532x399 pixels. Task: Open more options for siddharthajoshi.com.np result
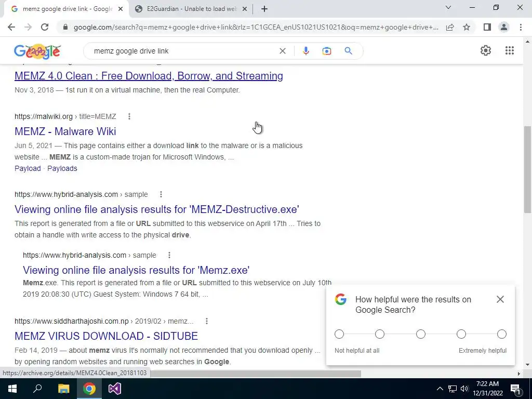(x=206, y=321)
